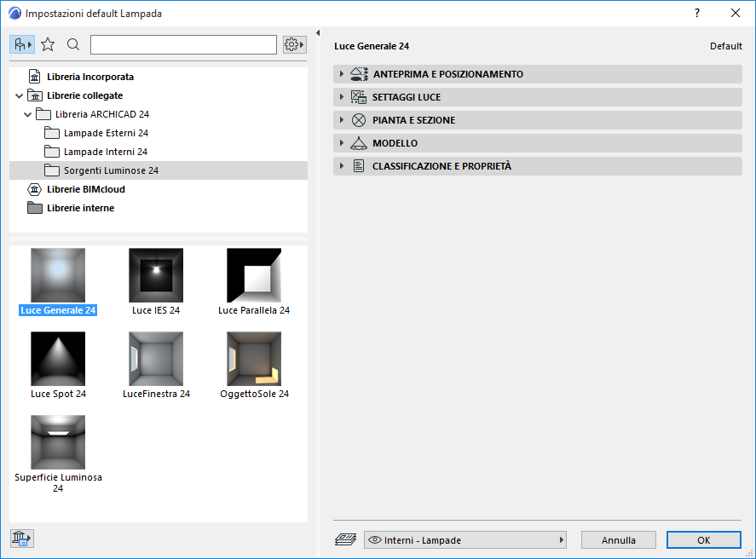Click the Luce Generale 24 title text
The height and width of the screenshot is (559, 756).
coord(372,46)
